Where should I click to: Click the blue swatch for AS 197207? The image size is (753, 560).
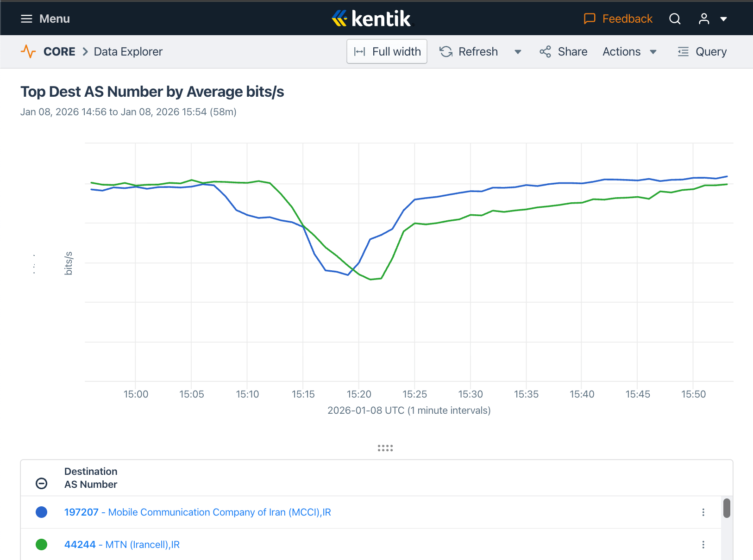[42, 512]
